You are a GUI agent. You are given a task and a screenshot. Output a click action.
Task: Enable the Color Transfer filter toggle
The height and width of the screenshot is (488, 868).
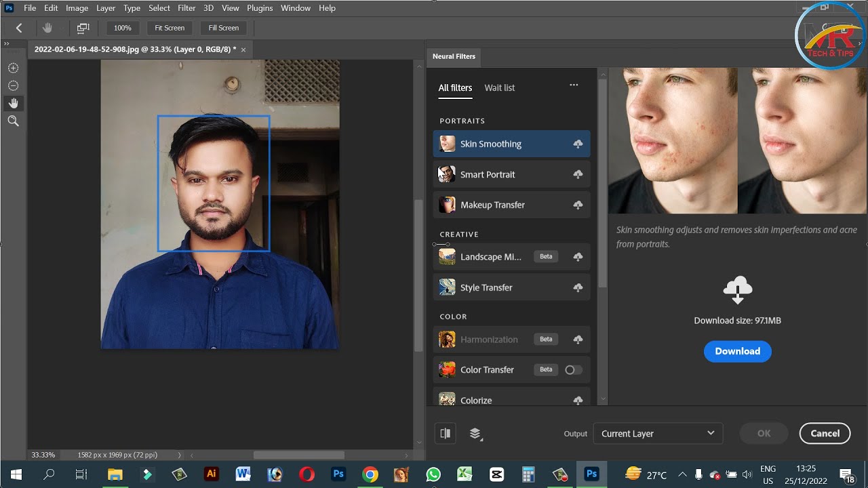click(x=573, y=369)
